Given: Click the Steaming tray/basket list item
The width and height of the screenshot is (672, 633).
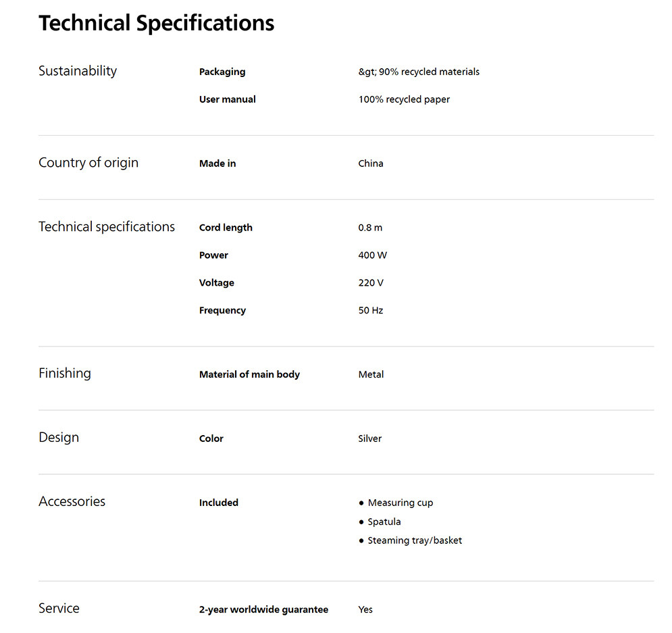Looking at the screenshot, I should tap(415, 540).
